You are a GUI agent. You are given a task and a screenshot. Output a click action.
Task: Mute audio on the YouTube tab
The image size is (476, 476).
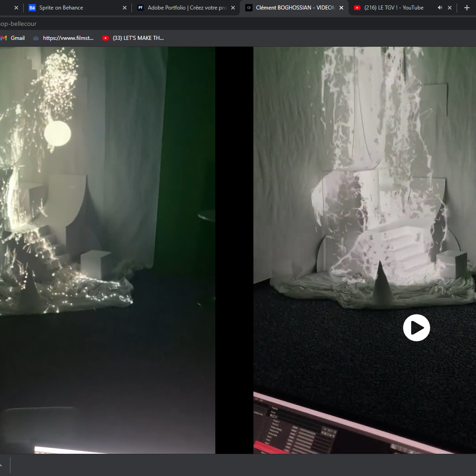point(440,8)
